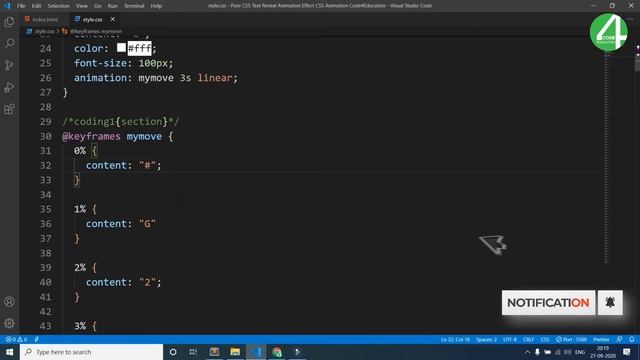The width and height of the screenshot is (640, 360).
Task: Click the NOTIFICATION banner overlay
Action: (548, 303)
